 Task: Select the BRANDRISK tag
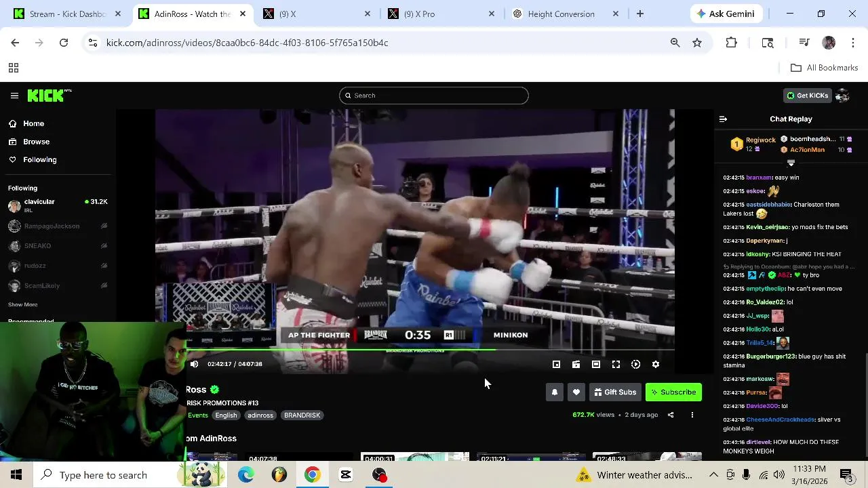coord(302,415)
